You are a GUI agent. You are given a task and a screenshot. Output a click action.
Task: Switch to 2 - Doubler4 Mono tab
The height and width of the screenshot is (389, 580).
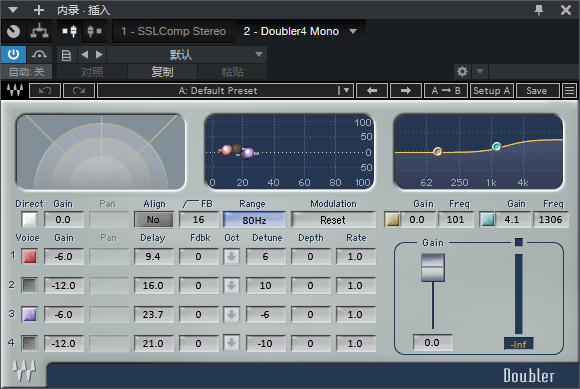(291, 31)
